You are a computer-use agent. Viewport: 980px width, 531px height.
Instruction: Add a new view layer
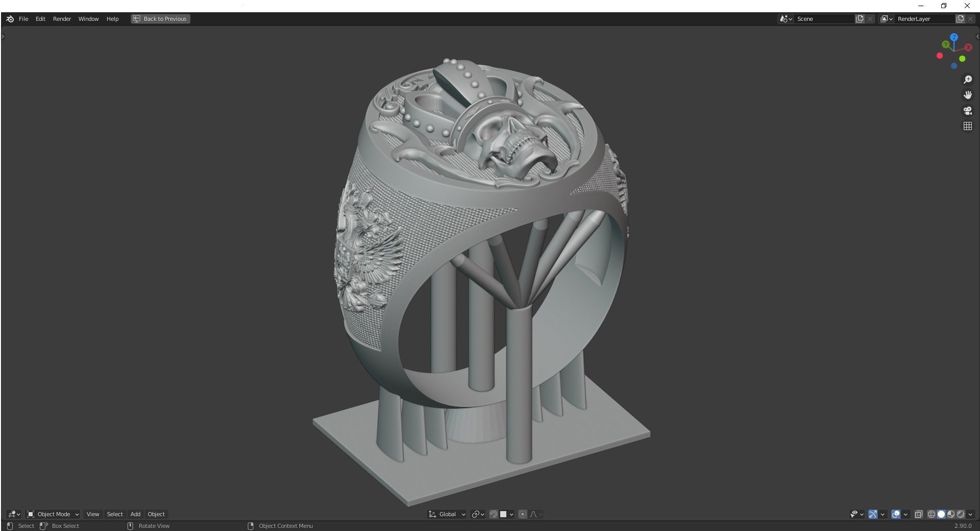click(960, 19)
